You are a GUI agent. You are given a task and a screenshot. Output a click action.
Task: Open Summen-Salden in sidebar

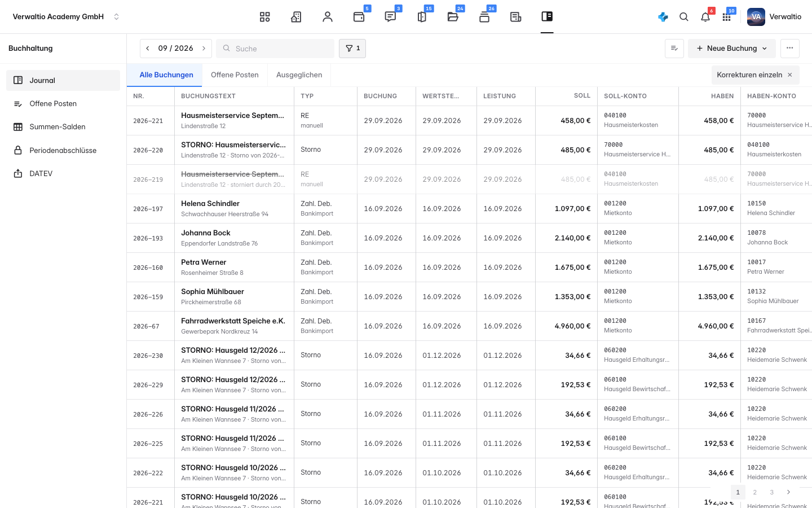[63, 127]
